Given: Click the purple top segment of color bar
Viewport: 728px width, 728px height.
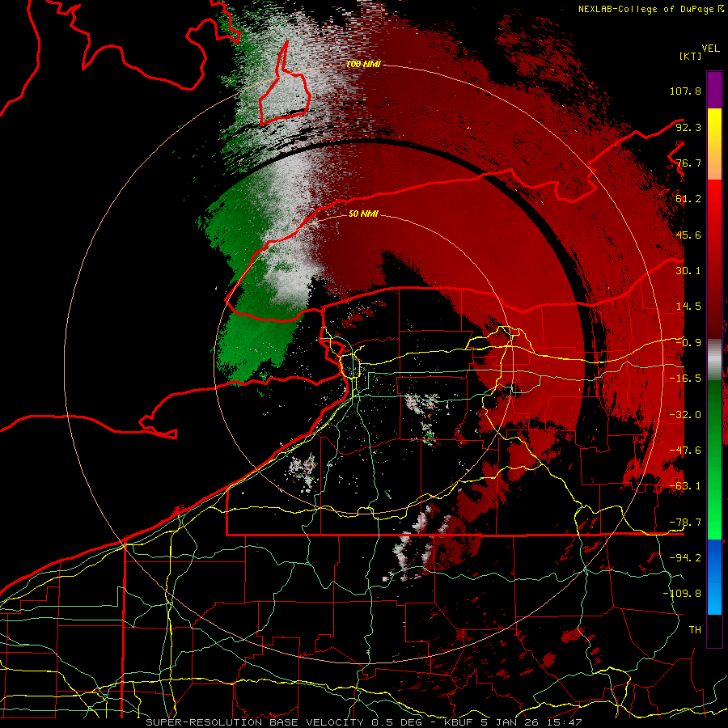Looking at the screenshot, I should 714,90.
